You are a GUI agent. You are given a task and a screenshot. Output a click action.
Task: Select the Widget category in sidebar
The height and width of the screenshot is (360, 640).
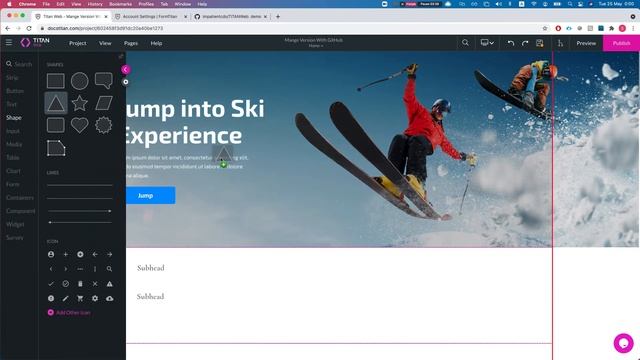15,224
